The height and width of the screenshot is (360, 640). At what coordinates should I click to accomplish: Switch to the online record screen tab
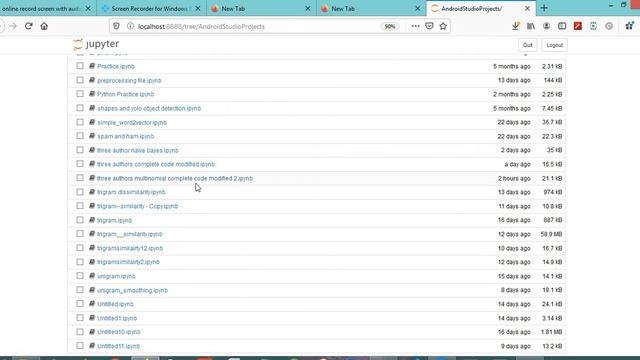coord(41,8)
